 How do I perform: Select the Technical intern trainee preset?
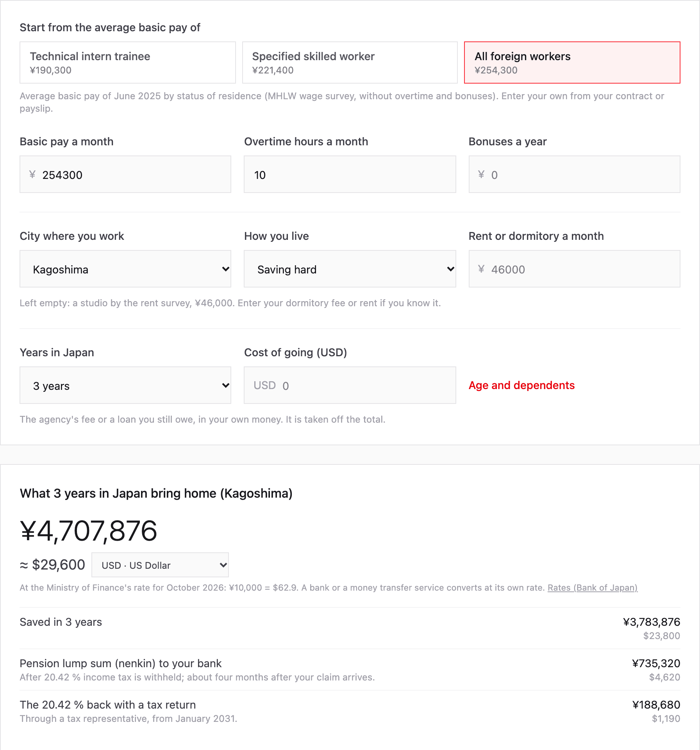point(128,62)
